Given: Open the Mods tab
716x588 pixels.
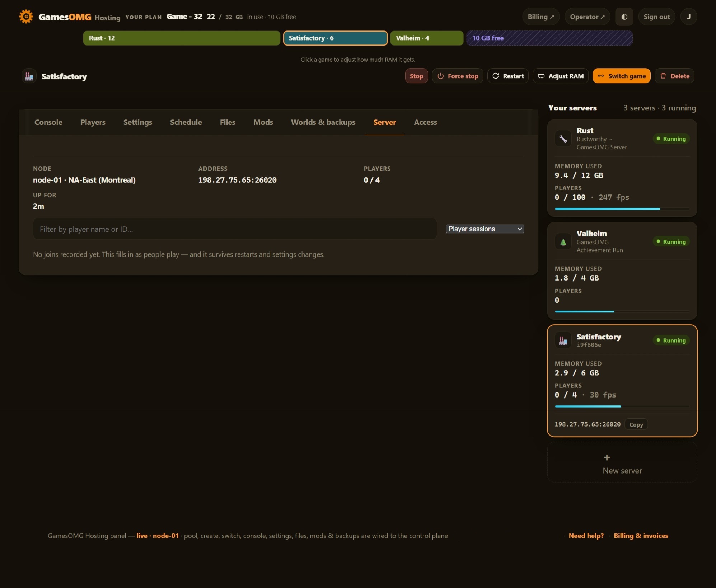Looking at the screenshot, I should coord(263,122).
